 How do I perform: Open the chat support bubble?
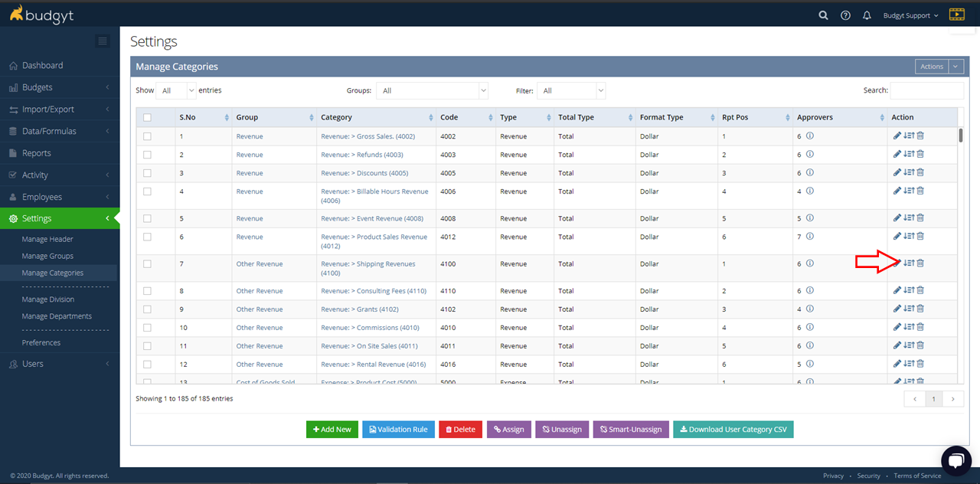tap(955, 459)
